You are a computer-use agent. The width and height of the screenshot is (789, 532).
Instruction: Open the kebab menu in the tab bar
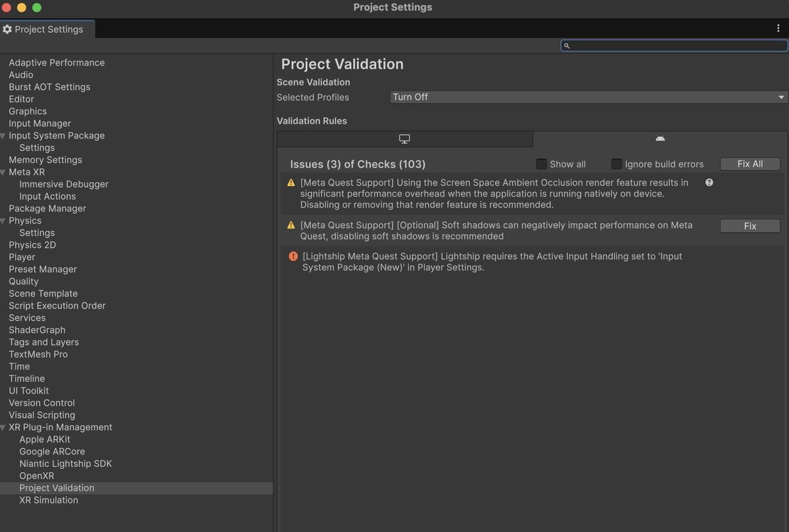pyautogui.click(x=778, y=28)
